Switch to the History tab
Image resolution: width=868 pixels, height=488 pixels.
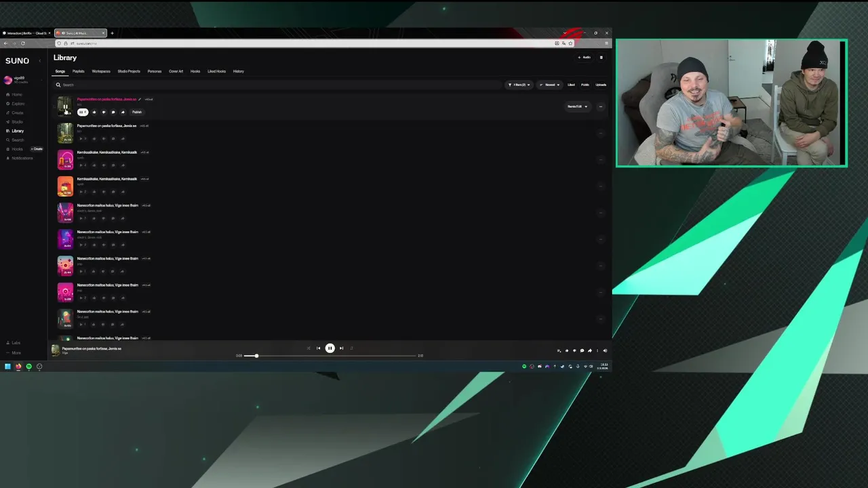[239, 71]
